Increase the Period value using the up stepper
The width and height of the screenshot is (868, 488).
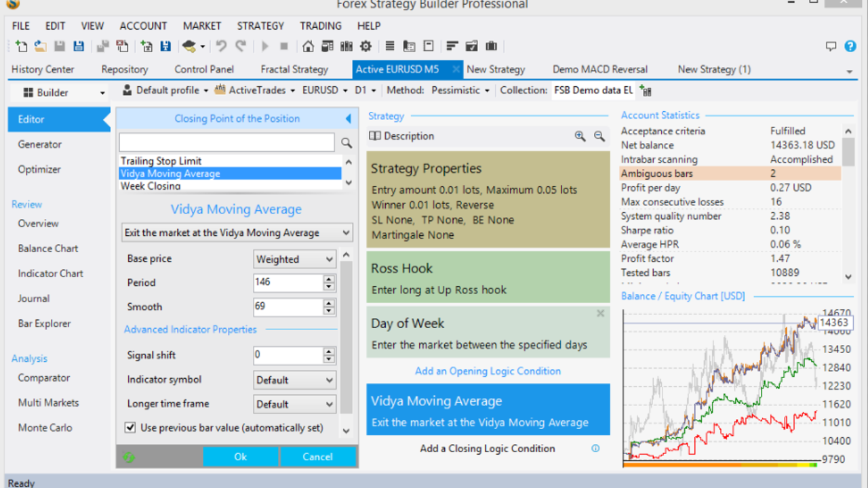[x=330, y=279]
